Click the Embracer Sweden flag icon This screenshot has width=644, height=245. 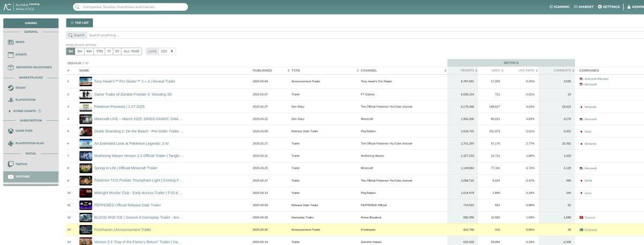point(581,230)
